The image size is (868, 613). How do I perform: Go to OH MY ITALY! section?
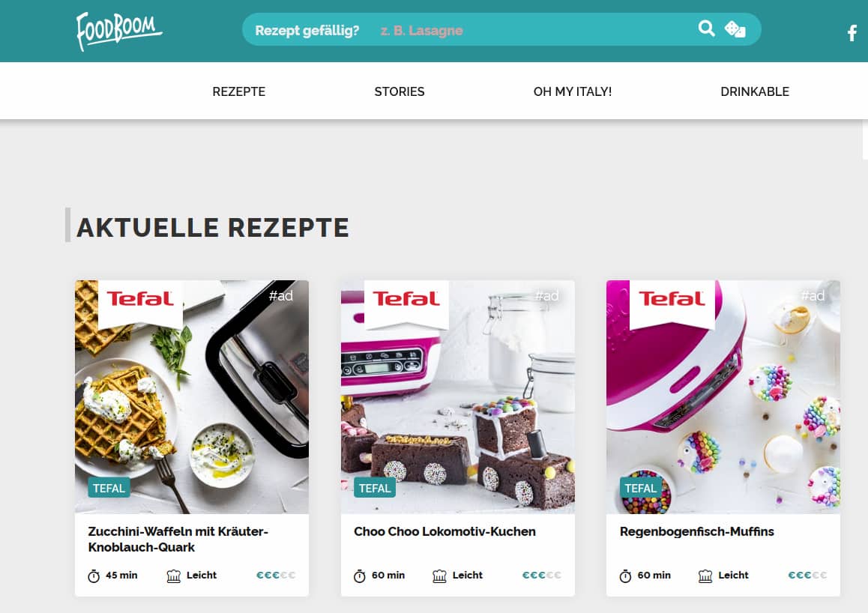click(x=573, y=91)
